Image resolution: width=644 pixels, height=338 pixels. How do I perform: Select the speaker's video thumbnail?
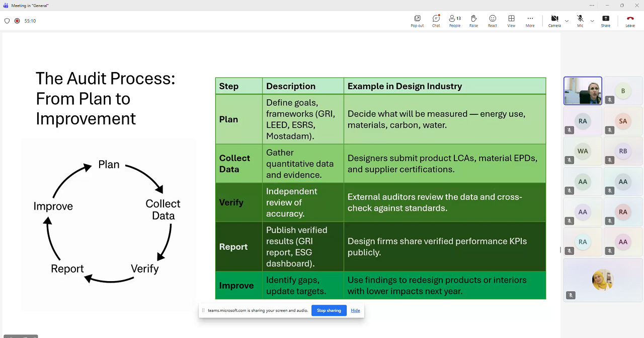(583, 91)
